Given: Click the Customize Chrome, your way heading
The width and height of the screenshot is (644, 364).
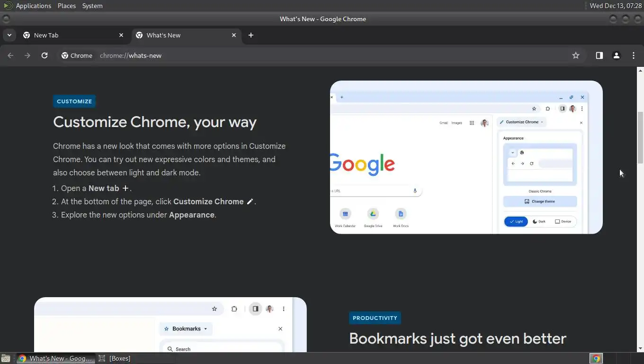Looking at the screenshot, I should [155, 122].
